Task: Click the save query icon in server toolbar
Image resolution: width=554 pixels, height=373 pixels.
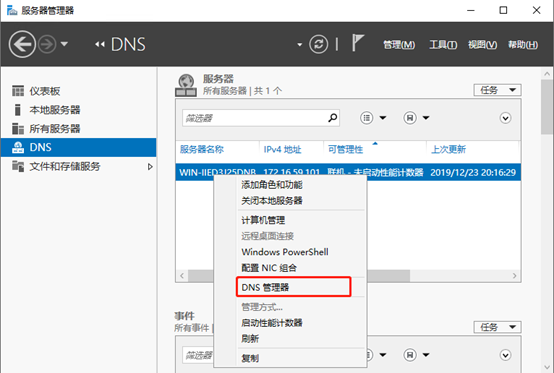Action: tap(410, 118)
